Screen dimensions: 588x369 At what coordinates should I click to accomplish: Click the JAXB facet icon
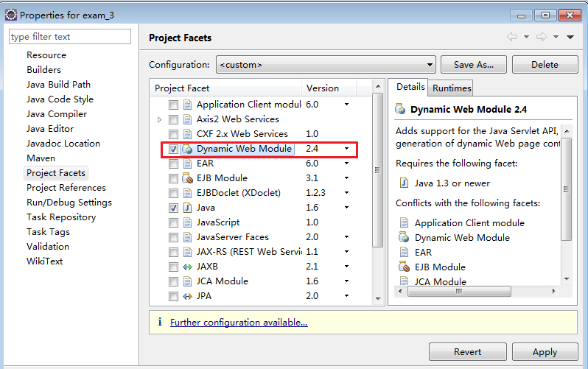[x=187, y=267]
